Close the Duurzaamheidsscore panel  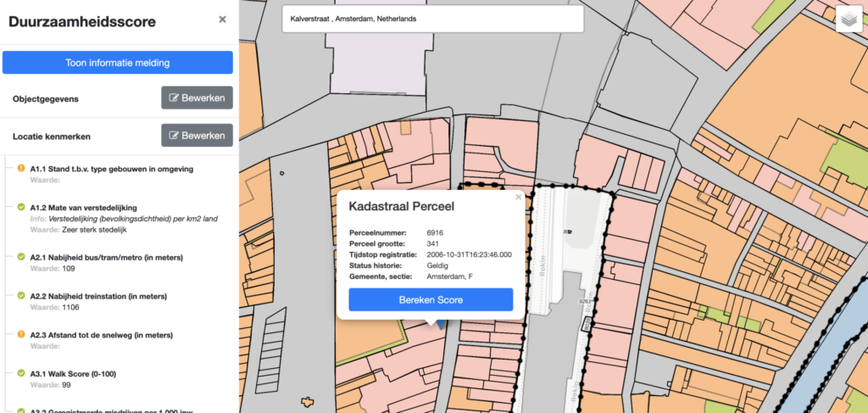coord(222,19)
